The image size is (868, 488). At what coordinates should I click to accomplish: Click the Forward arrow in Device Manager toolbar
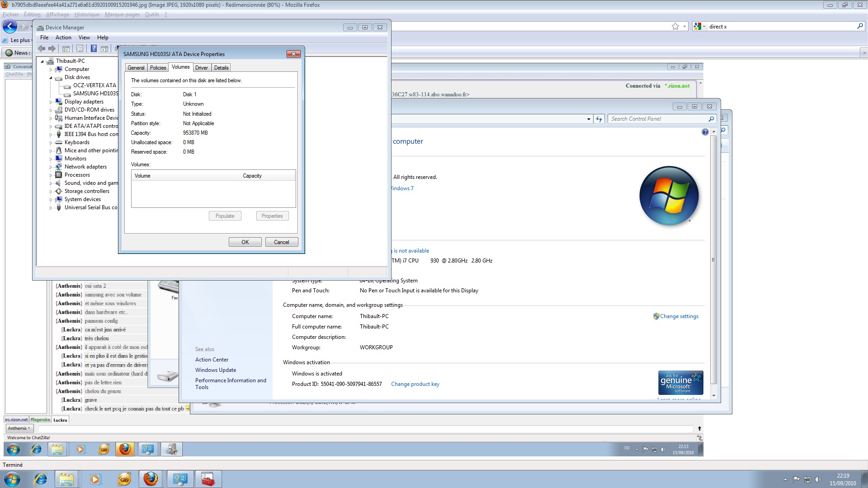tap(52, 48)
